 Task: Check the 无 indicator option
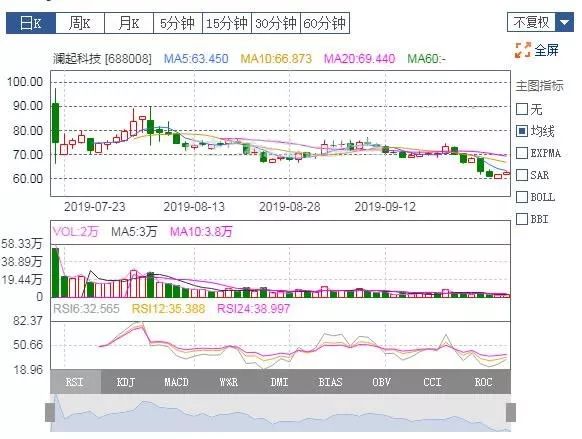pyautogui.click(x=522, y=109)
